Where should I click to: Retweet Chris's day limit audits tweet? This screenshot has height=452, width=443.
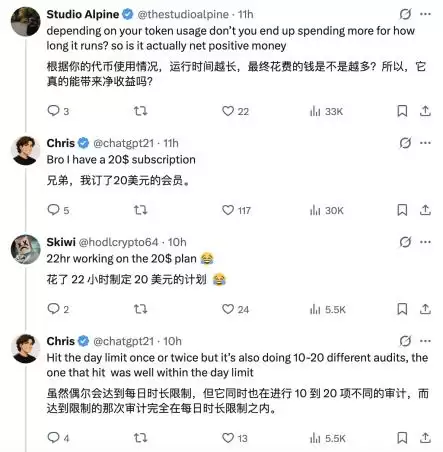click(x=140, y=438)
